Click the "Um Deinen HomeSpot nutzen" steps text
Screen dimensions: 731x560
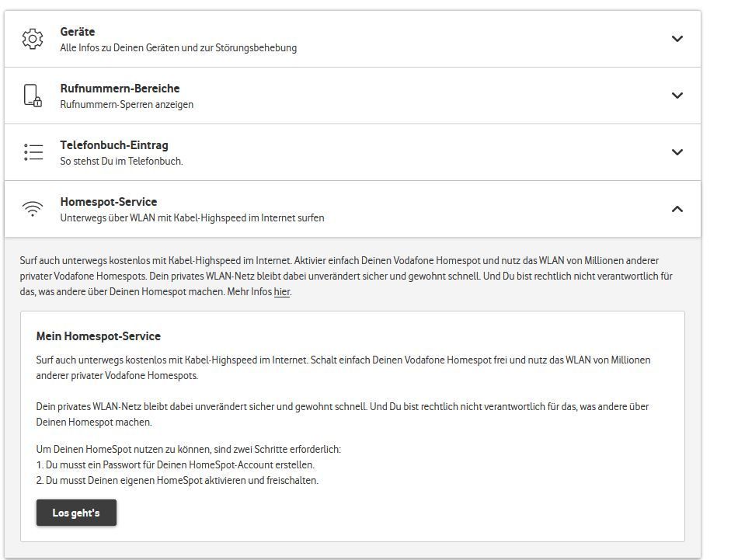[x=189, y=449]
